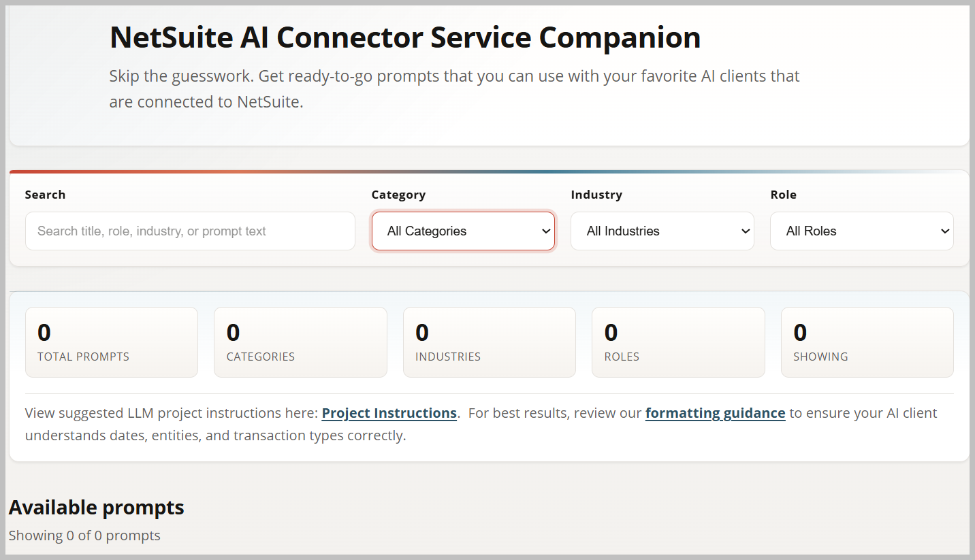
Task: Select the Industries stat card
Action: 490,342
